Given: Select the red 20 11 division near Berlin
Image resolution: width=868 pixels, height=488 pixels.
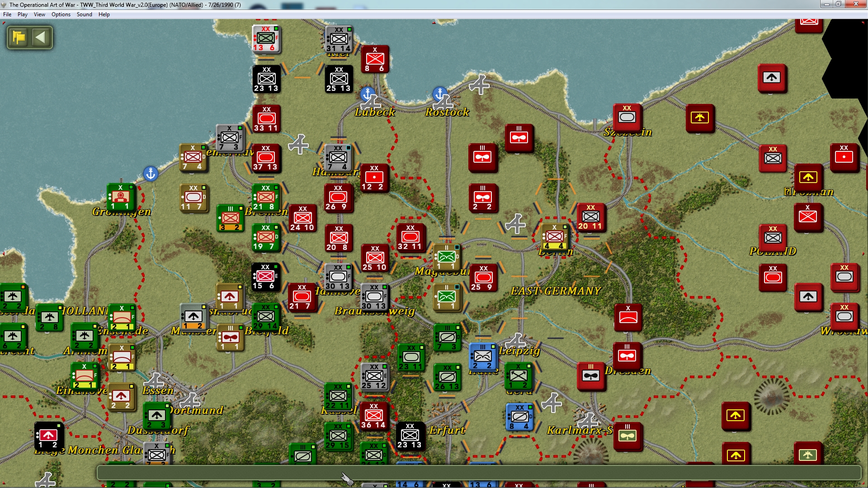Looking at the screenshot, I should [x=591, y=217].
